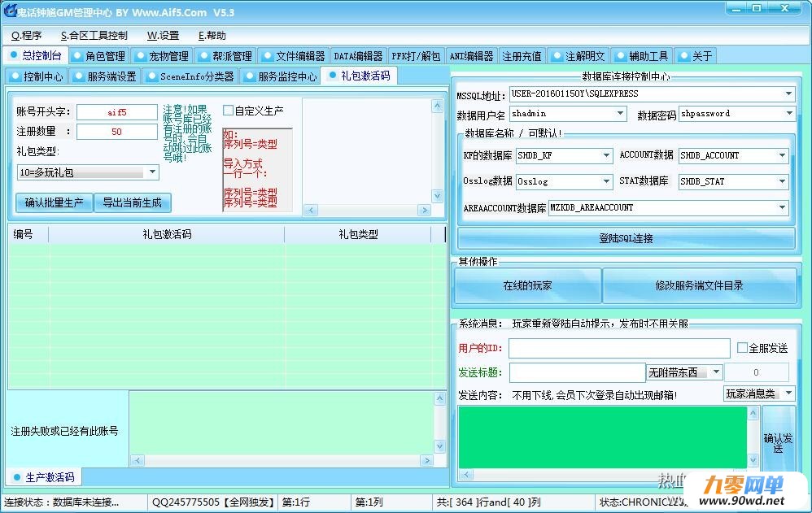Open the Q.程序 menu
The height and width of the screenshot is (513, 812).
26,36
